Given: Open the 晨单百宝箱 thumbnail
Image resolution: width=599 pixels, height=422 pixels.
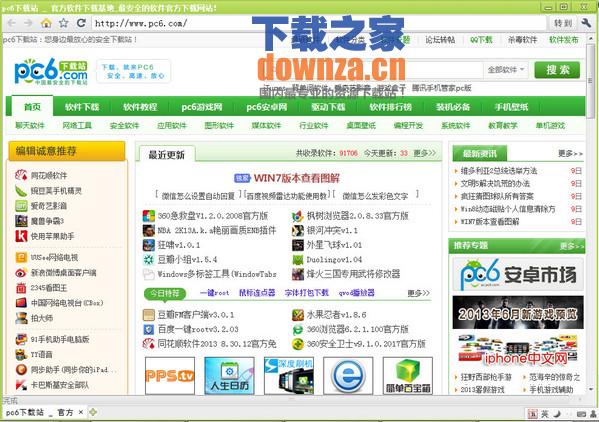Looking at the screenshot, I should [x=408, y=376].
